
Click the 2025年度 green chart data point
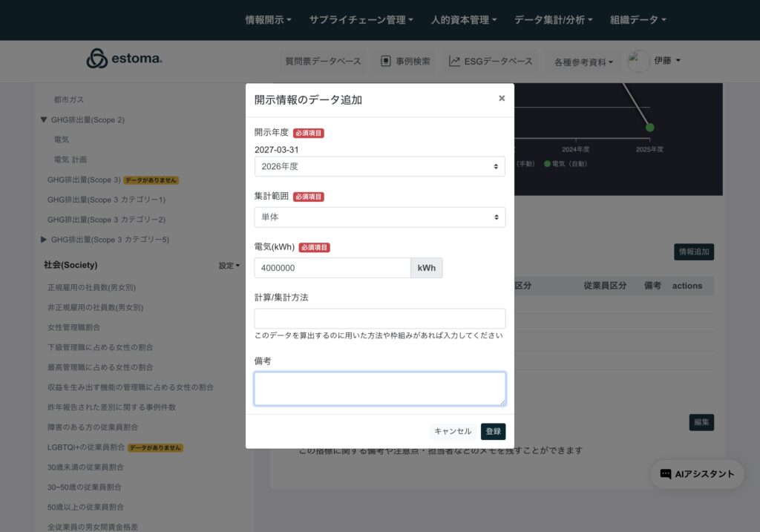(x=649, y=127)
